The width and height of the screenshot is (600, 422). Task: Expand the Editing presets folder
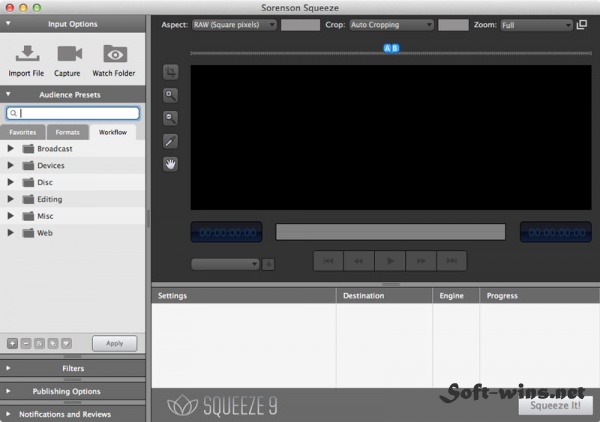click(x=11, y=199)
